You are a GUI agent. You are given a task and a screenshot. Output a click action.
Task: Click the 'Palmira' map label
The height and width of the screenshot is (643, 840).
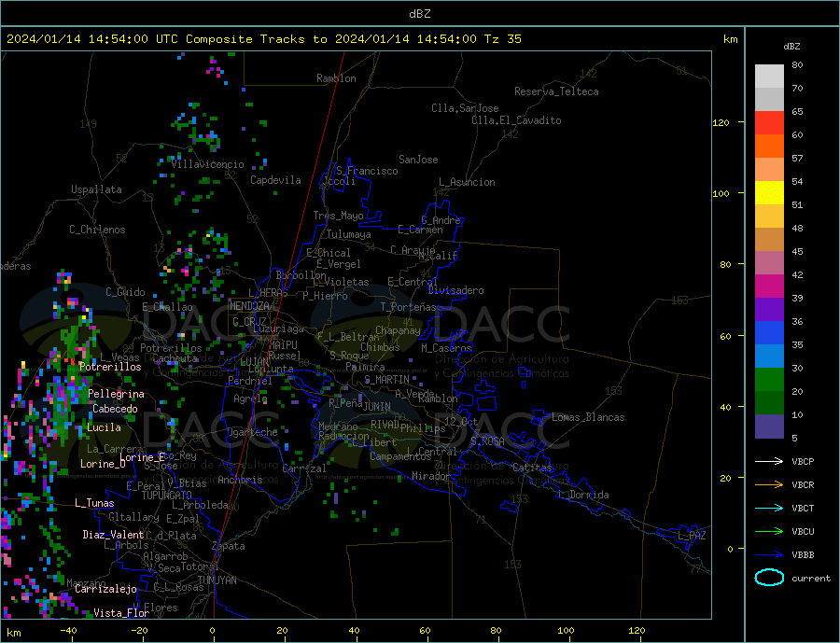365,367
